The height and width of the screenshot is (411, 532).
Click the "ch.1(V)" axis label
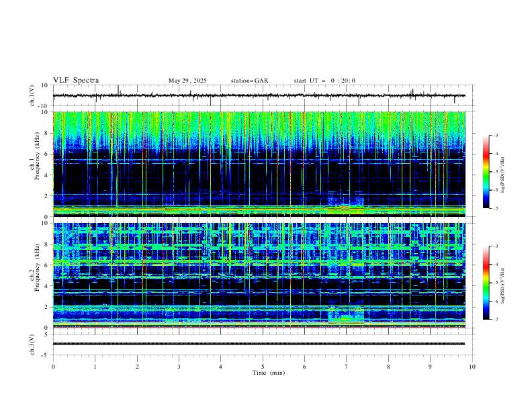(x=32, y=95)
